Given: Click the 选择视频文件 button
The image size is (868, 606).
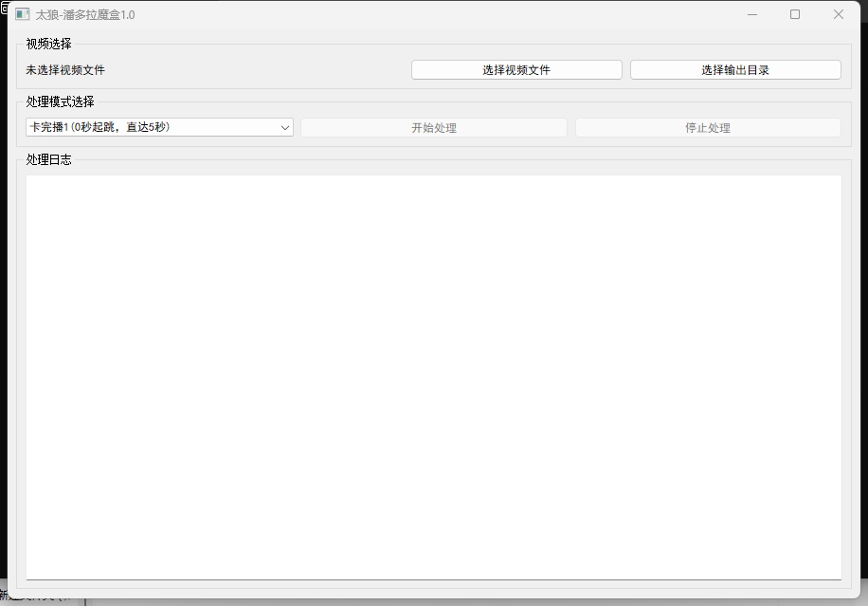Looking at the screenshot, I should [x=516, y=70].
